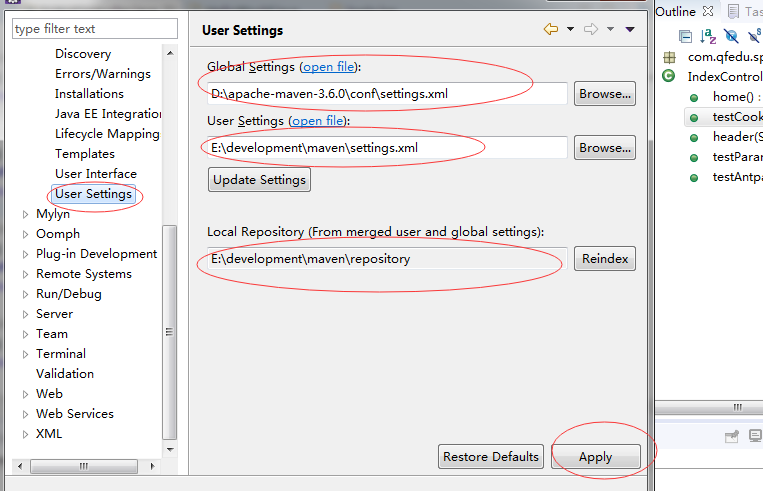This screenshot has width=763, height=491.
Task: Click Collapse All icon in Outline toolbar
Action: point(686,37)
